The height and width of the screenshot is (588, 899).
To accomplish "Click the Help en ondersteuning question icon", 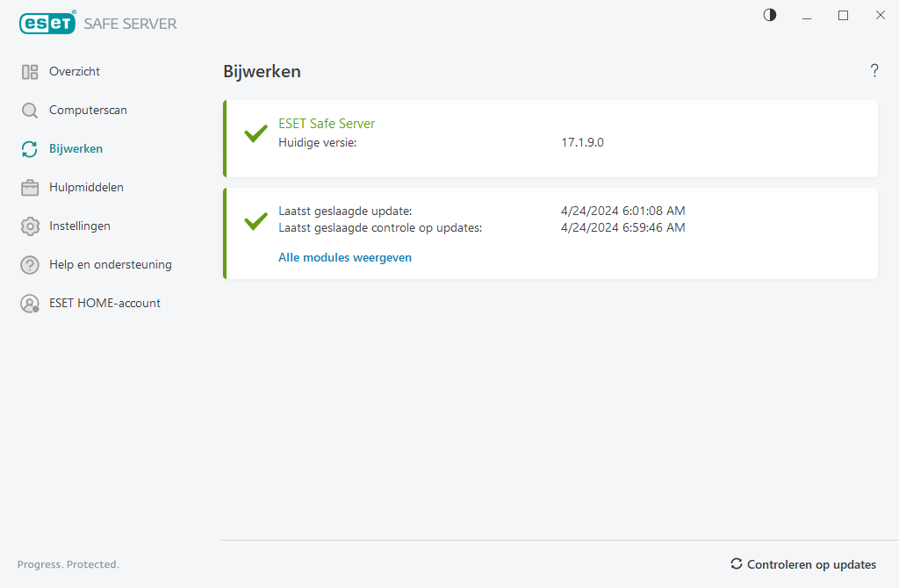I will [x=29, y=264].
